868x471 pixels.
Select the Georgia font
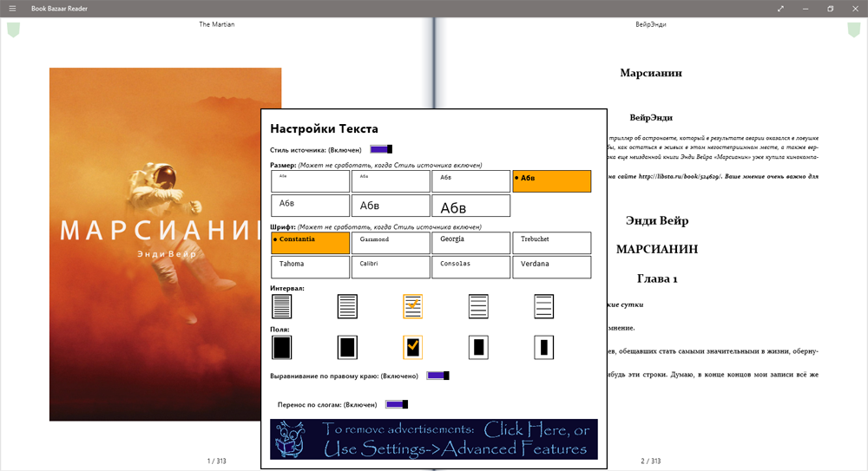pyautogui.click(x=471, y=243)
